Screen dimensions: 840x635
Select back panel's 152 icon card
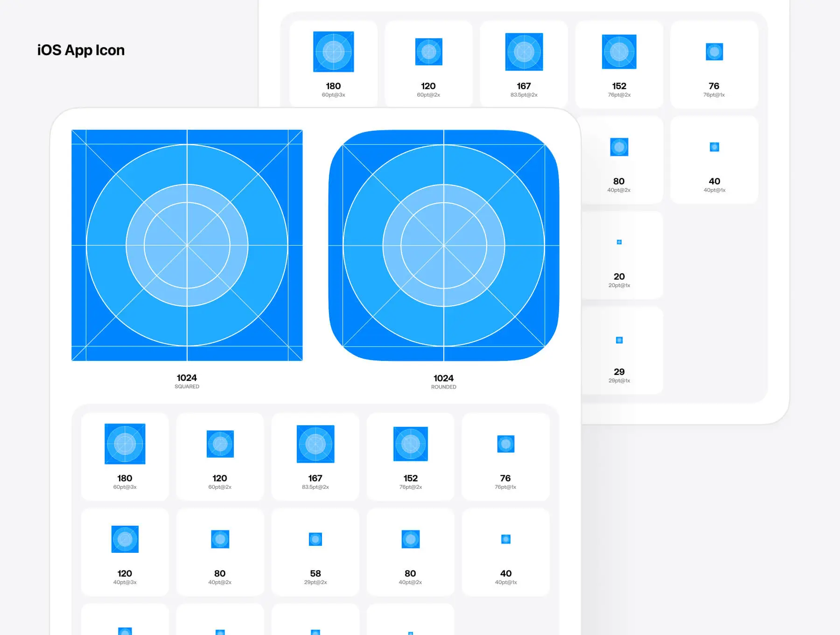tap(619, 63)
